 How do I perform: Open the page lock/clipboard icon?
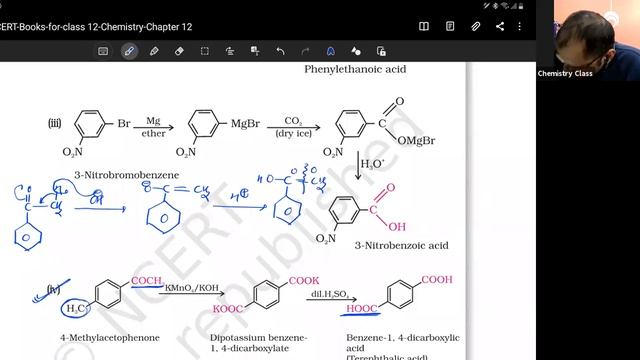tap(381, 51)
